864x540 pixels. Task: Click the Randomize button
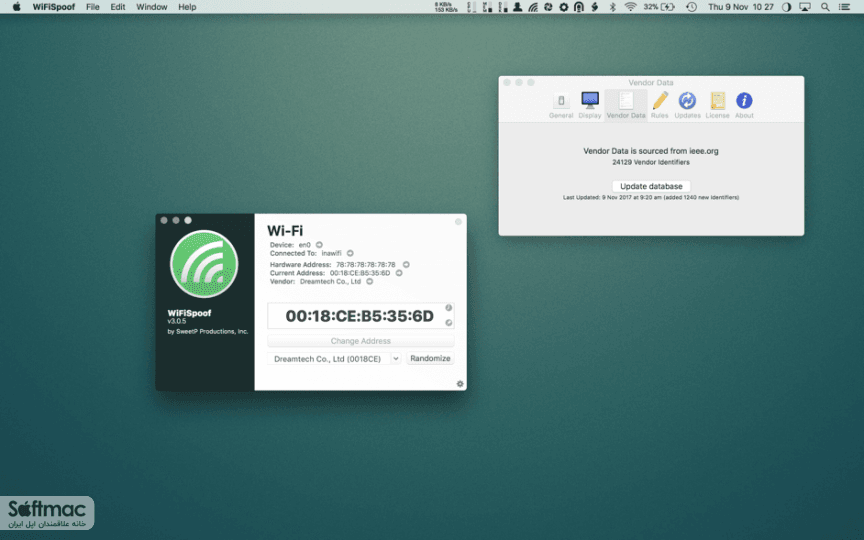click(x=430, y=358)
